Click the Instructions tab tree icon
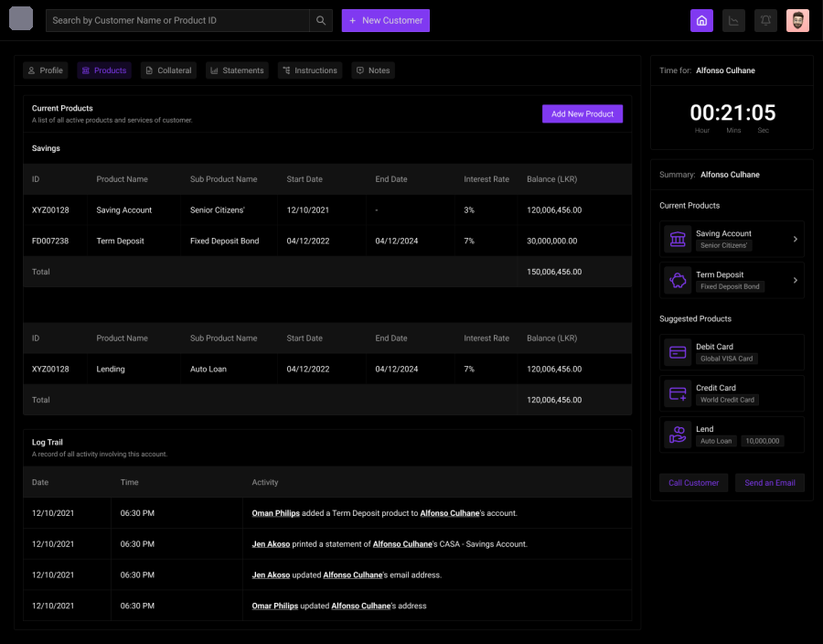This screenshot has height=644, width=823. [286, 70]
